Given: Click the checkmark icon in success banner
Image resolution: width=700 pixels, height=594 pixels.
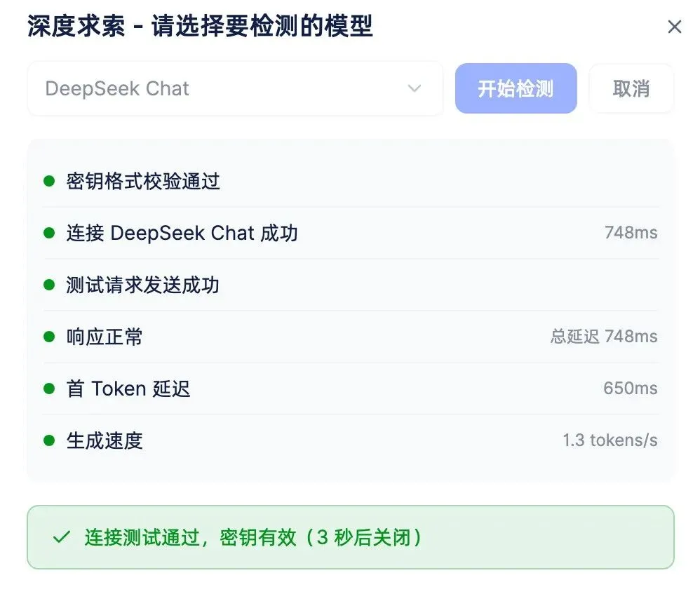Looking at the screenshot, I should [x=61, y=537].
